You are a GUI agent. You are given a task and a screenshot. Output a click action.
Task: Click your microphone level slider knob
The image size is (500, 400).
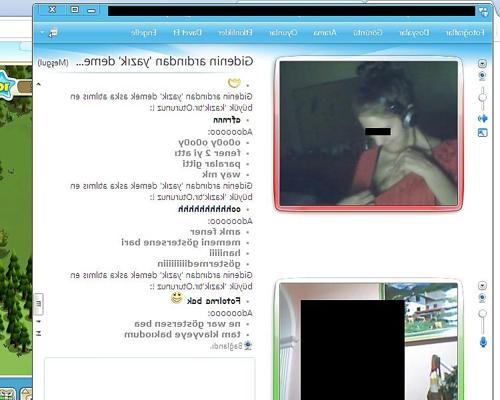(482, 314)
